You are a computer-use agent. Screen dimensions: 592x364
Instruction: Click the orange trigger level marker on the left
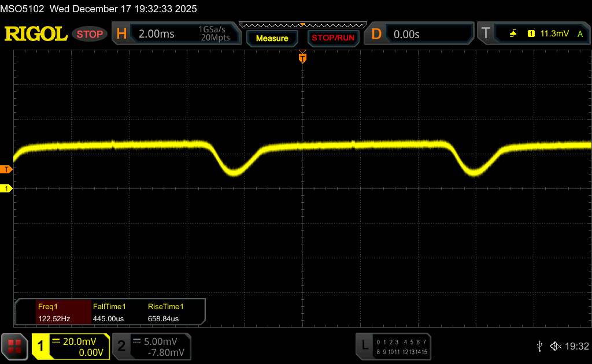[x=6, y=169]
